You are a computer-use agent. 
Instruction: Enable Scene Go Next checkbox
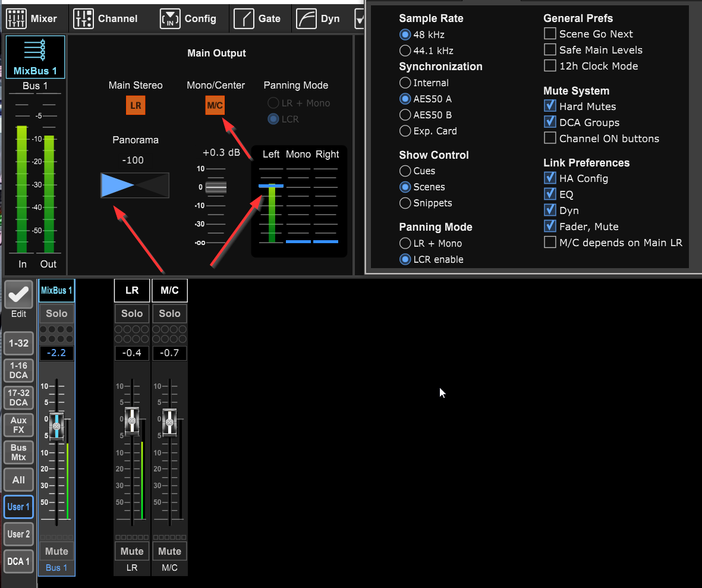tap(550, 33)
